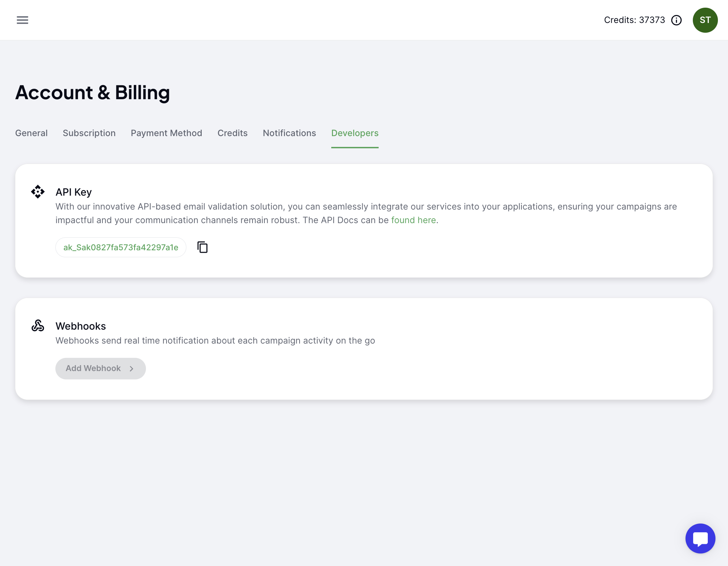
Task: Click the credits info icon
Action: coord(676,20)
